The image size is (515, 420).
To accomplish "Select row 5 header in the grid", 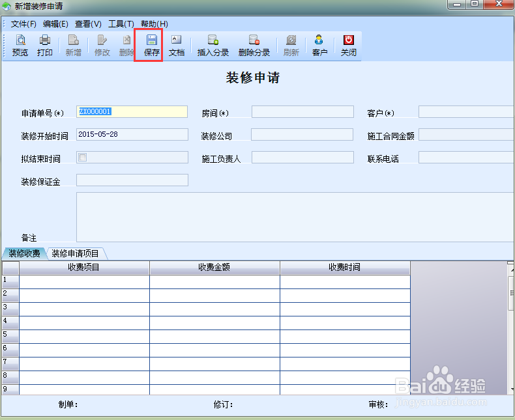I will (x=10, y=337).
